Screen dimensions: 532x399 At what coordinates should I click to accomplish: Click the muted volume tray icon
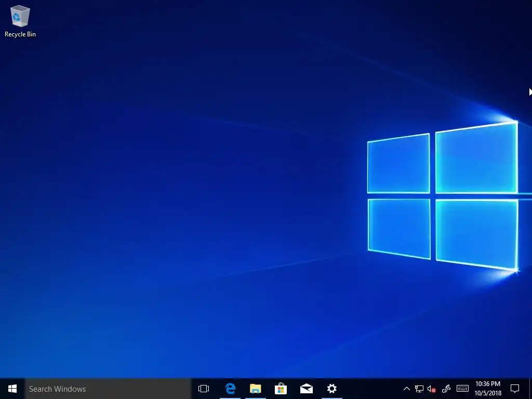pos(432,389)
